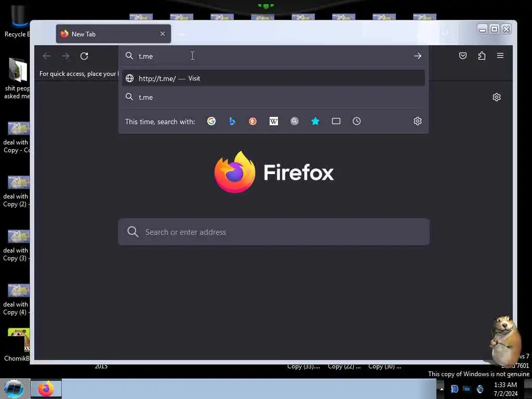Open the Extensions puzzle icon
This screenshot has height=399, width=532.
tap(482, 56)
